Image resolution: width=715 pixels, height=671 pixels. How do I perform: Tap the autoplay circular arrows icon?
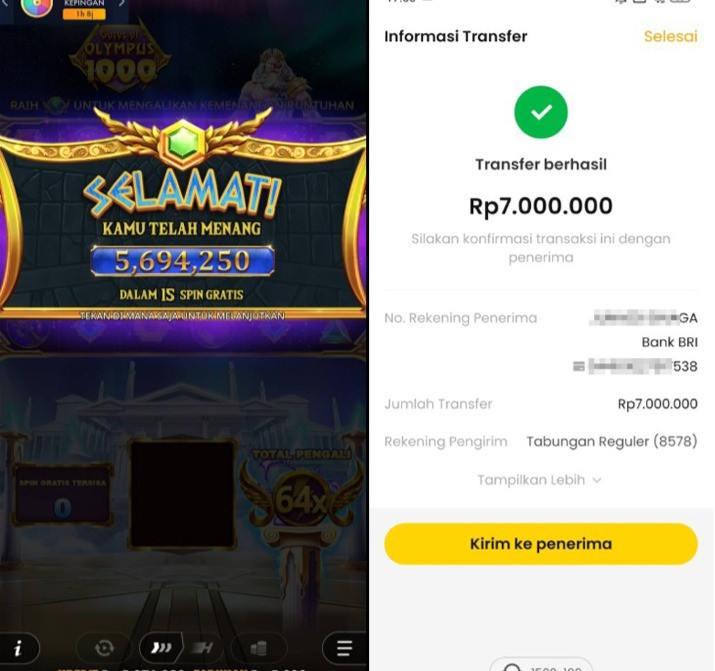pyautogui.click(x=104, y=648)
